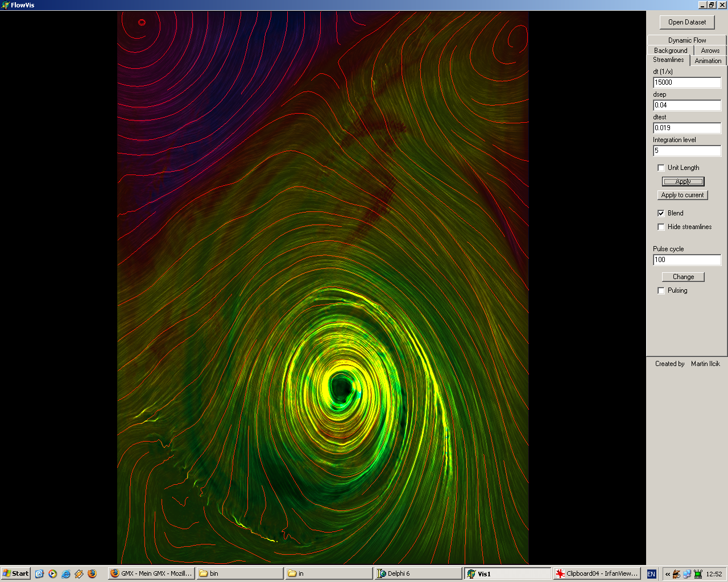Image resolution: width=728 pixels, height=582 pixels.
Task: Tick the Hide streamlines checkbox
Action: click(x=661, y=227)
